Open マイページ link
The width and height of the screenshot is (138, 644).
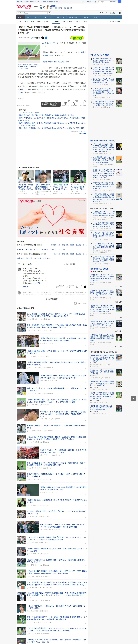(x=103, y=13)
